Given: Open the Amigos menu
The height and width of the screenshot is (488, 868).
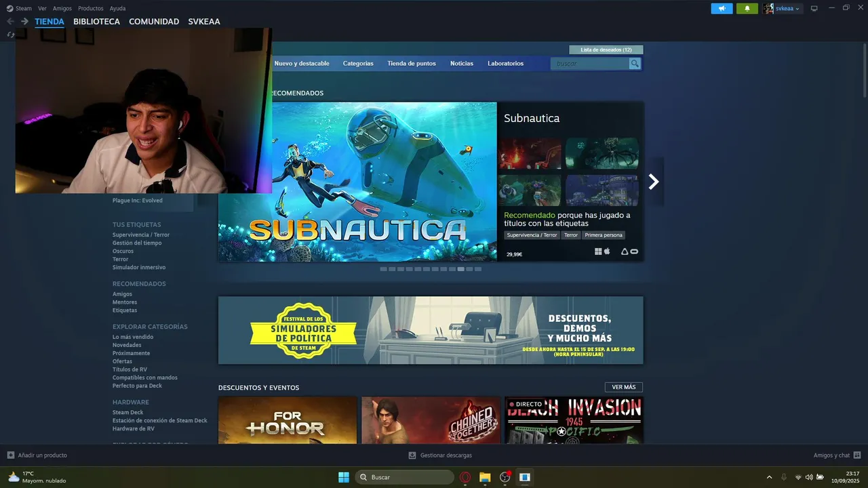Looking at the screenshot, I should 62,9.
